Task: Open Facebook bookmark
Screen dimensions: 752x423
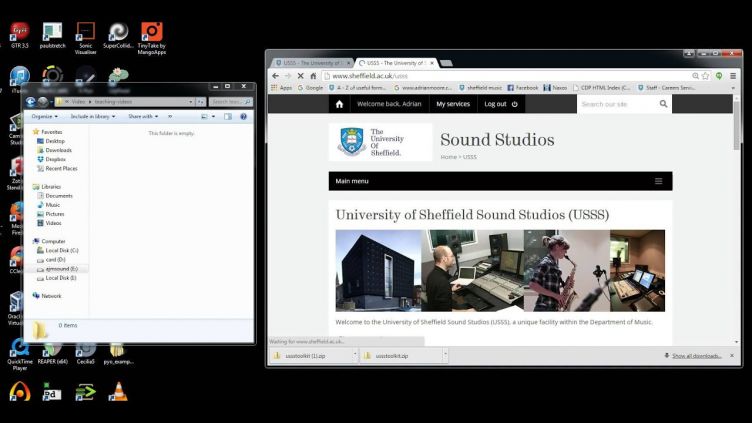Action: [522, 88]
